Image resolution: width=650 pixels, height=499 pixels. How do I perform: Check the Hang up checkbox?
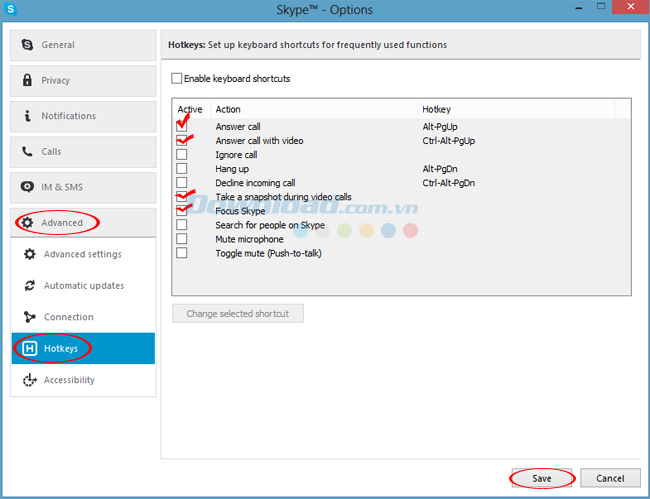182,168
